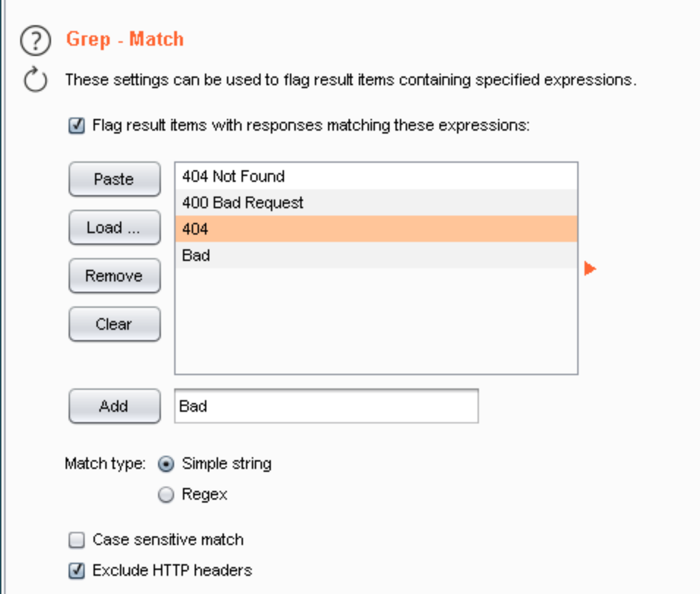The image size is (700, 594).
Task: Select the Simple string match type
Action: pyautogui.click(x=166, y=463)
